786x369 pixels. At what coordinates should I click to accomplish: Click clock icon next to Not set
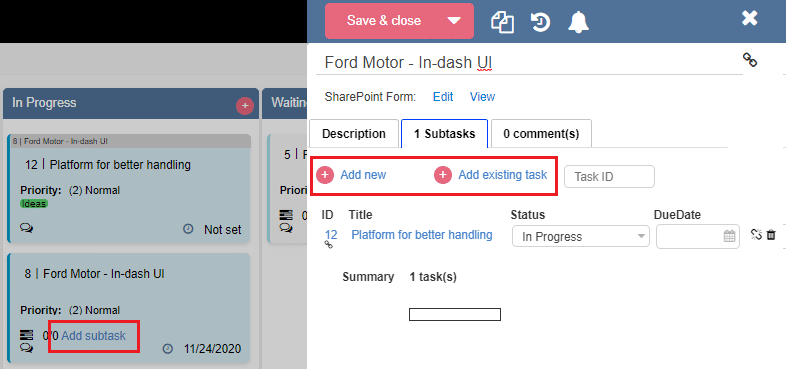[x=188, y=229]
